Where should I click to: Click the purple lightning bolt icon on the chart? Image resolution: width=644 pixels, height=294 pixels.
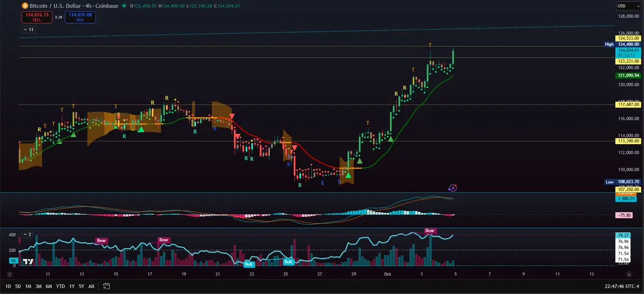(453, 188)
